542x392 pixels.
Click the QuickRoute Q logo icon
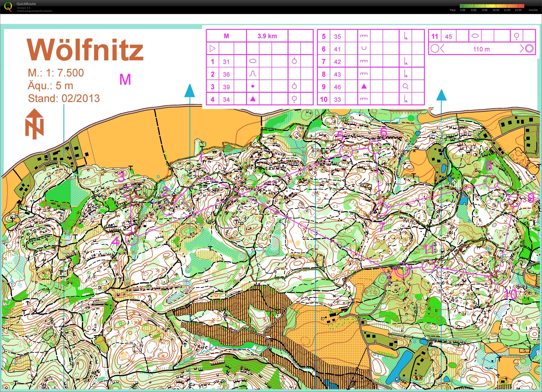[x=9, y=7]
